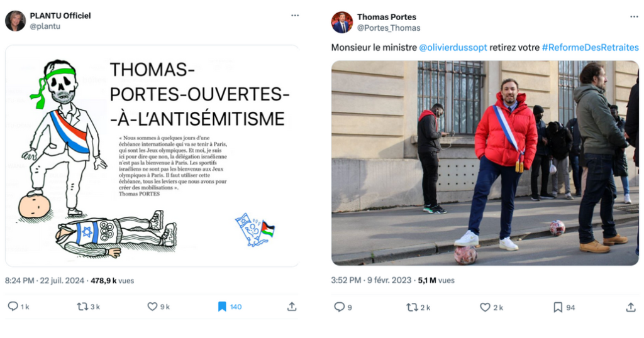
Task: Retweet the Thomas Portes post
Action: tap(412, 307)
